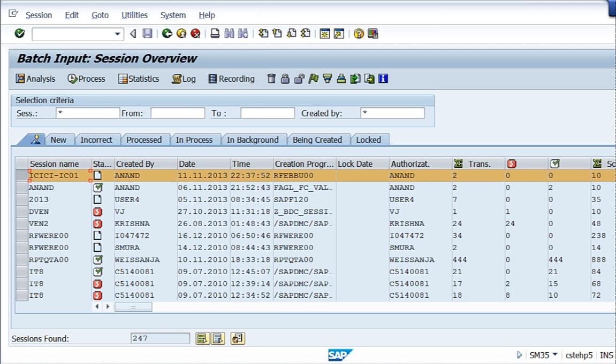Screen dimensions: 616x364
Task: Click the Analysis button
Action: pyautogui.click(x=35, y=79)
